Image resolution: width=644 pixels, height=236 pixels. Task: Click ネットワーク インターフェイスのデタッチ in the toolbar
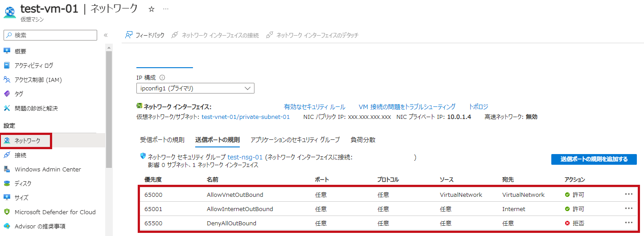pyautogui.click(x=312, y=35)
